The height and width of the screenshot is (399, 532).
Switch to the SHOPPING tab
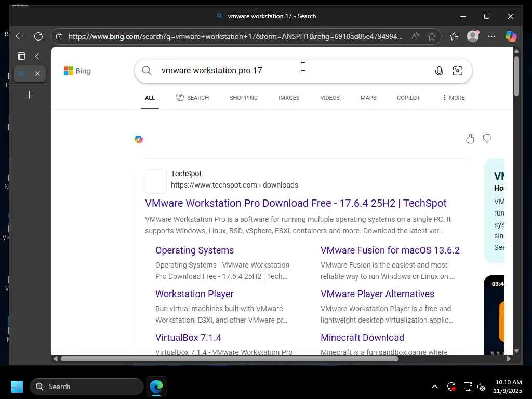(244, 98)
